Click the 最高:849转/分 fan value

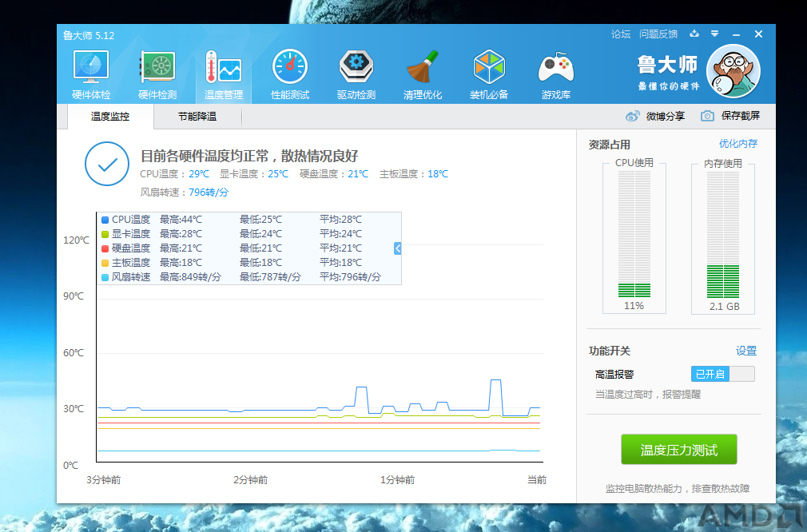coord(190,277)
